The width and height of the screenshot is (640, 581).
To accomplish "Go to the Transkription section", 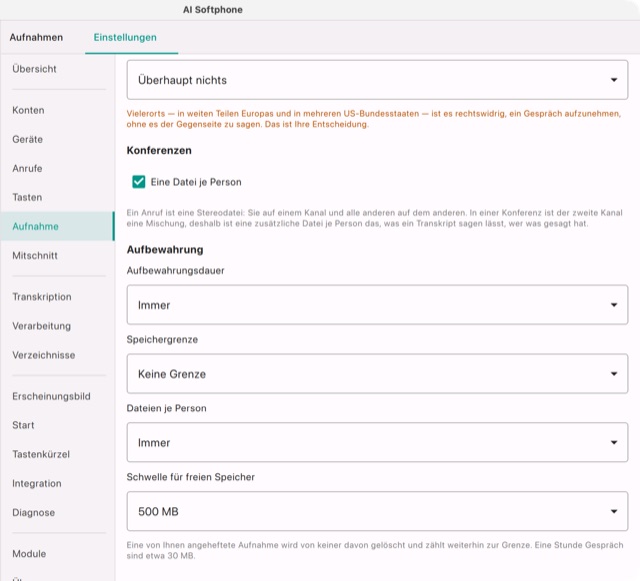I will (57, 297).
